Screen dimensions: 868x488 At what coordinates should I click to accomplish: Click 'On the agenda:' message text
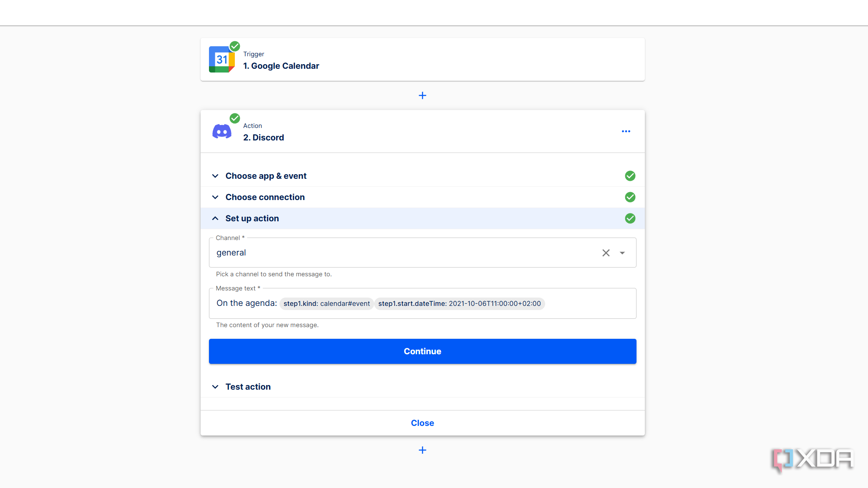point(247,303)
